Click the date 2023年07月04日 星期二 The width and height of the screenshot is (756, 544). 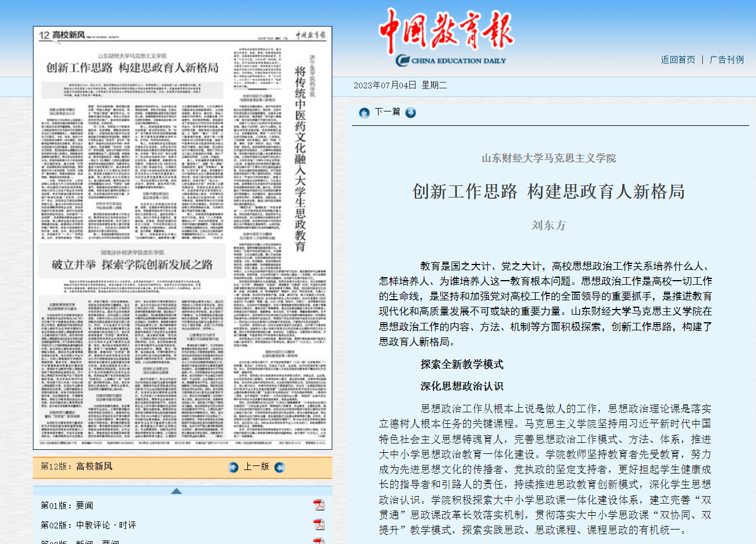(x=401, y=85)
